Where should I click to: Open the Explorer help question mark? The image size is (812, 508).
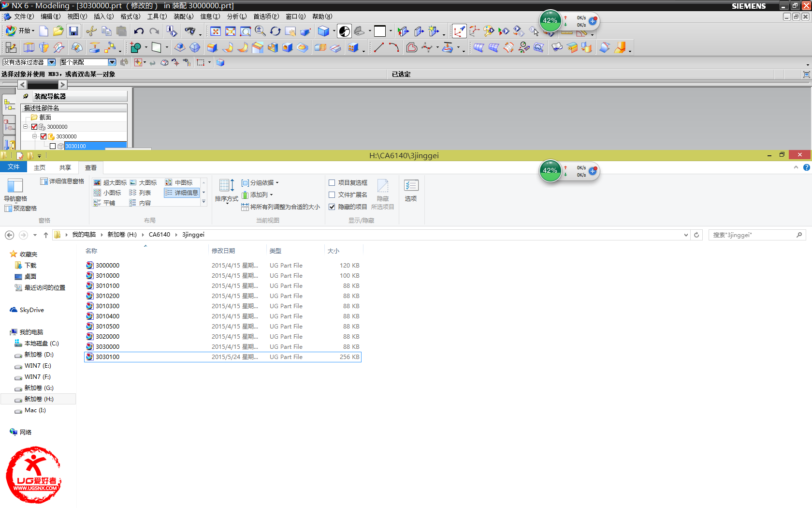(x=806, y=167)
